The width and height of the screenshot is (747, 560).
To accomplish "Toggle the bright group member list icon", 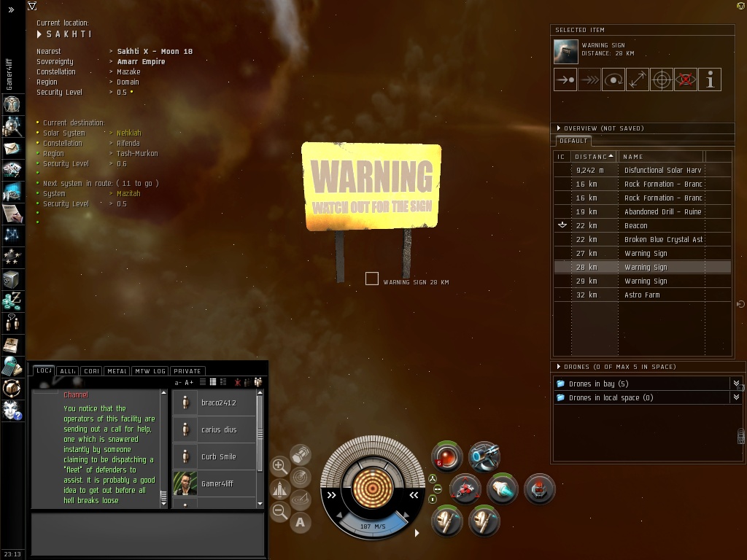I will [x=258, y=382].
